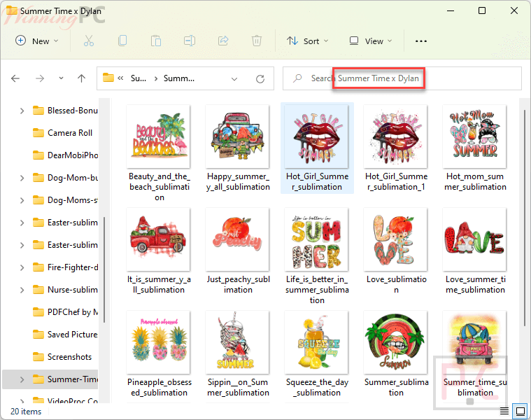Click the Delete trash can icon
This screenshot has width=531, height=420.
pyautogui.click(x=257, y=41)
